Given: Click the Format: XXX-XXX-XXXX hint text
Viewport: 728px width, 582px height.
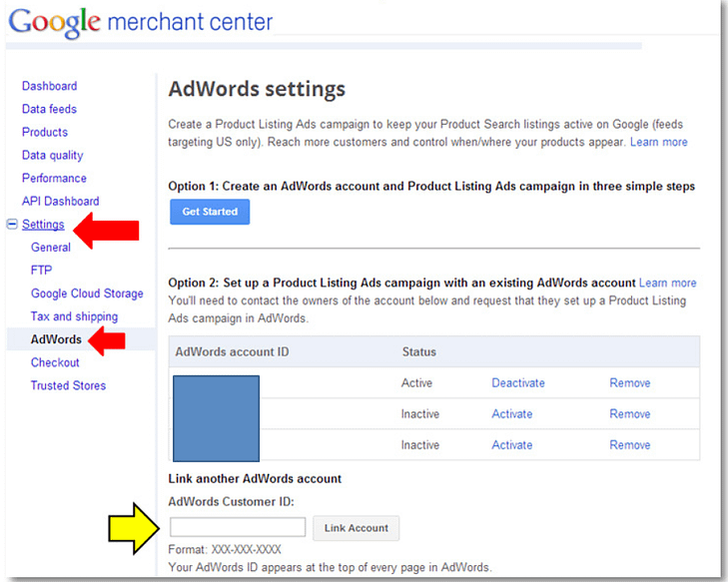Looking at the screenshot, I should (x=225, y=549).
